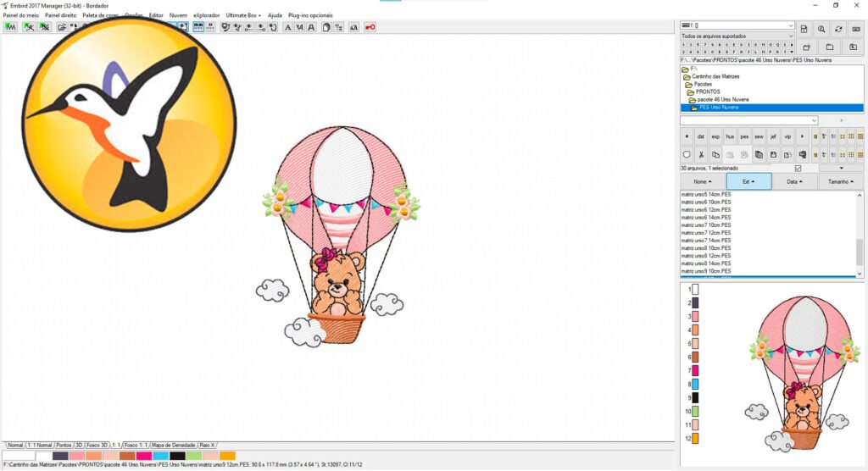This screenshot has width=868, height=471.
Task: Click the keyboard icon in the right panel
Action: point(856,29)
